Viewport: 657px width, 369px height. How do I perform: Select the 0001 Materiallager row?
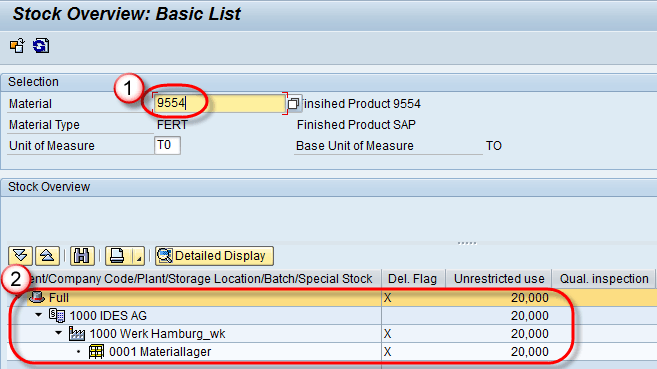pos(332,351)
